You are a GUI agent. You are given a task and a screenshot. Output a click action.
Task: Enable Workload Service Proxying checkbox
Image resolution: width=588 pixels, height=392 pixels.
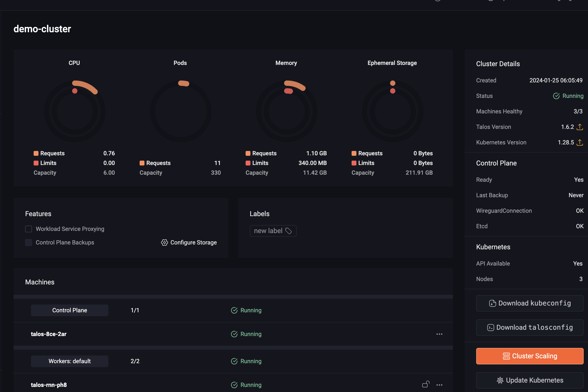(29, 229)
